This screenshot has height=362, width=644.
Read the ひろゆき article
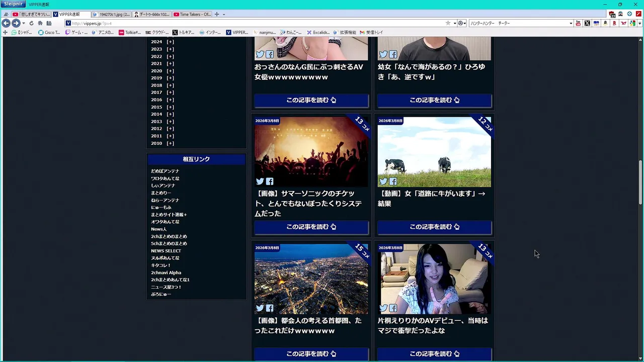[434, 100]
